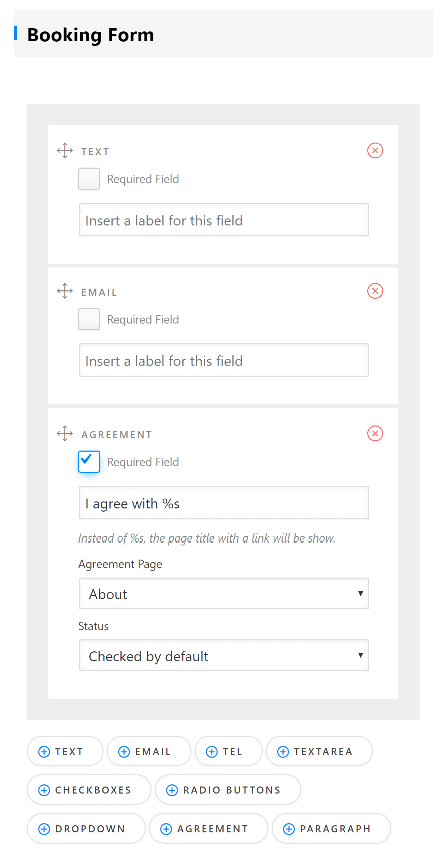Click the move icon of the Email field

[65, 291]
